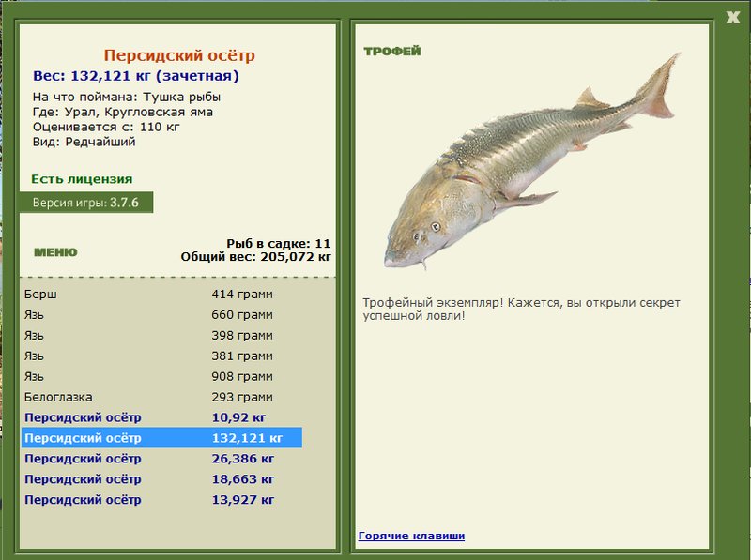The width and height of the screenshot is (751, 560).
Task: Click the Трофейный экземпляр description text
Action: 521,310
